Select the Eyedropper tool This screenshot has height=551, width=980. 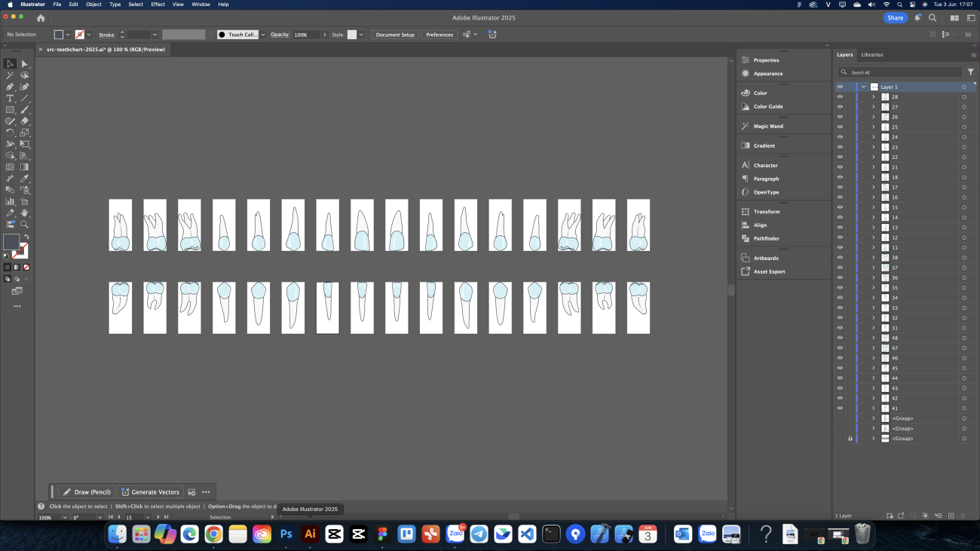coord(25,179)
